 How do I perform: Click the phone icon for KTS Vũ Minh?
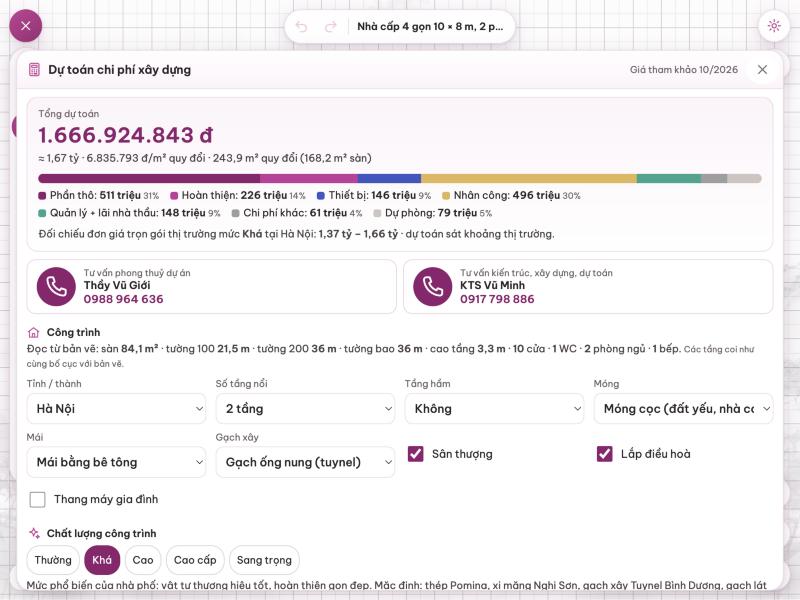click(x=433, y=286)
